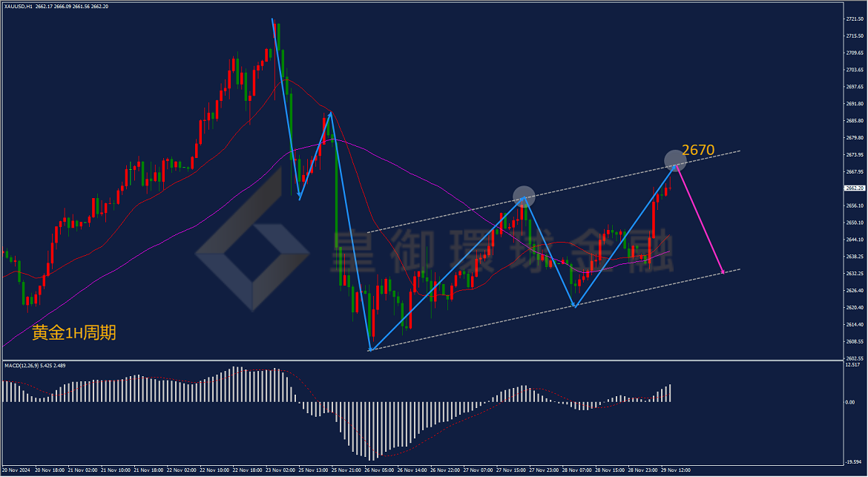Select the current price tag 2662.20 on axis
Image resolution: width=868 pixels, height=477 pixels.
(855, 188)
